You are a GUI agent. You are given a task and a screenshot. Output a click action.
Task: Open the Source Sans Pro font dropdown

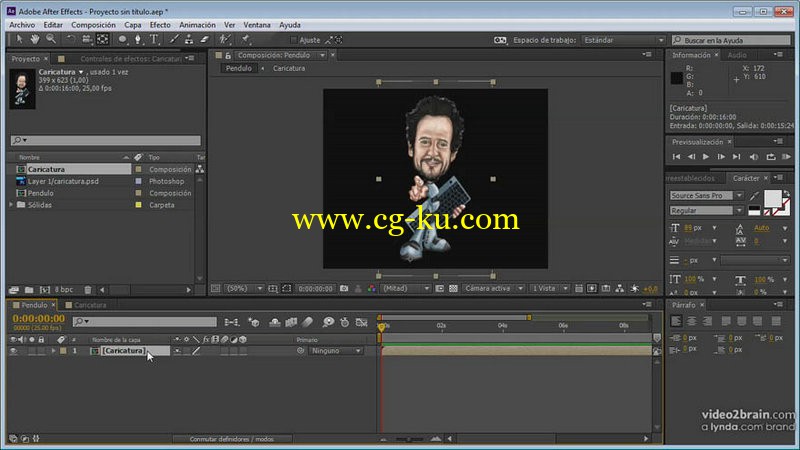point(706,195)
